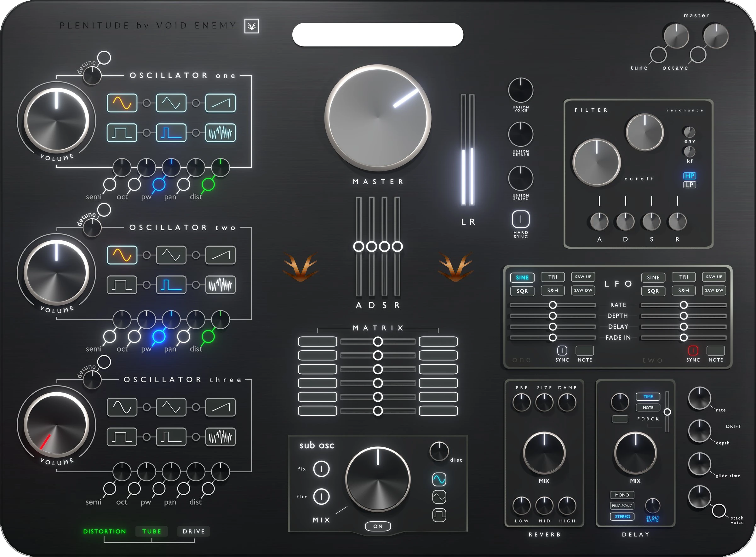Toggle LFO two red SYNC switch
This screenshot has height=557, width=756.
point(693,350)
